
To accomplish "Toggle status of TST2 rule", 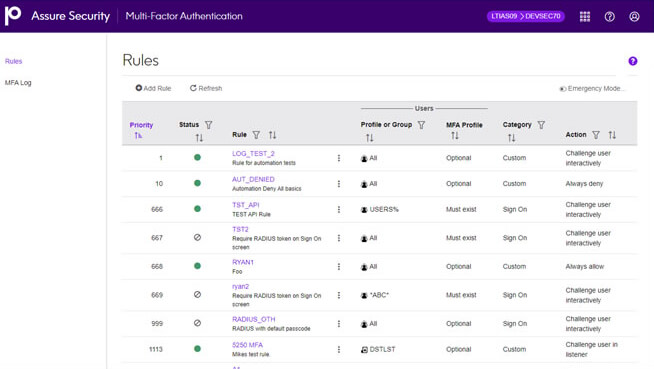I will (x=197, y=237).
